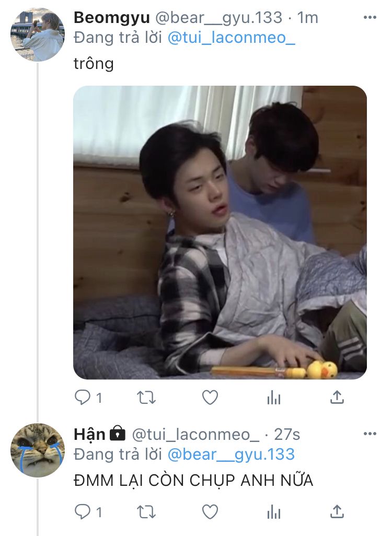Screen dimensions: 392x536
Task: Reply to Beomgyu's tweet via comment icon
Action: click(83, 398)
